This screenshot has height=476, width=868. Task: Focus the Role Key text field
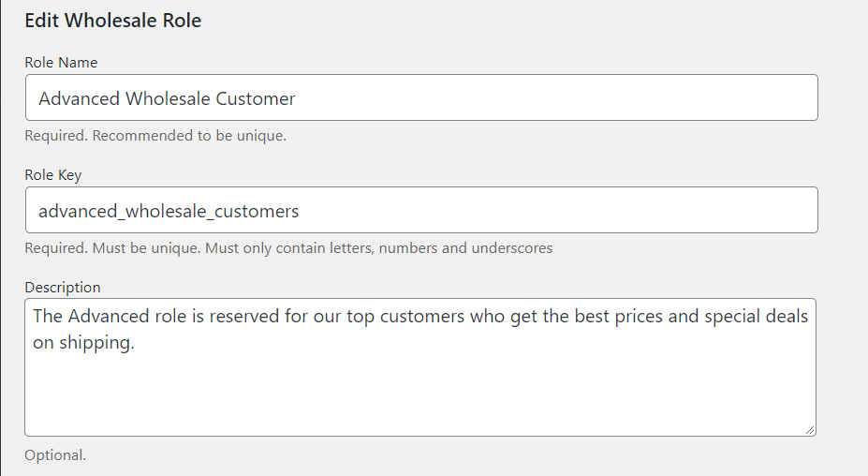click(x=562, y=211)
